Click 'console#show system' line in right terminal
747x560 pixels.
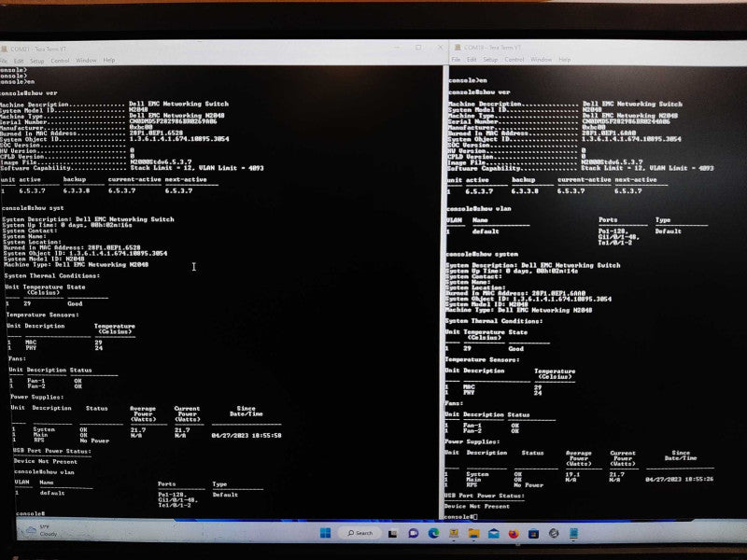pyautogui.click(x=482, y=254)
